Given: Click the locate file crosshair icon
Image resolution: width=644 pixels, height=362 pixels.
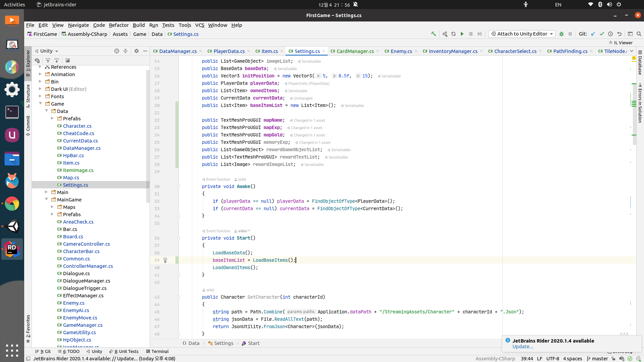Looking at the screenshot, I should pyautogui.click(x=117, y=51).
